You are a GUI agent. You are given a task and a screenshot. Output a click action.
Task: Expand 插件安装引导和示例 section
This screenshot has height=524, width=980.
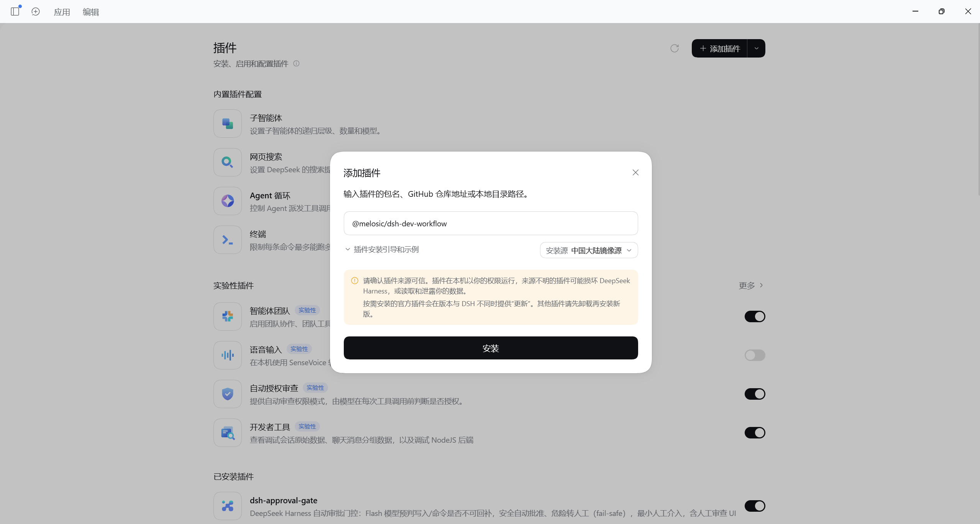(382, 249)
